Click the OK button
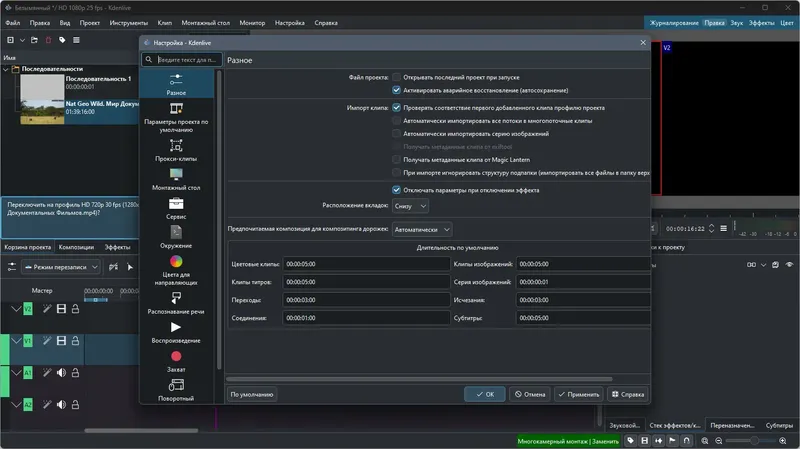Image resolution: width=800 pixels, height=449 pixels. tap(485, 394)
